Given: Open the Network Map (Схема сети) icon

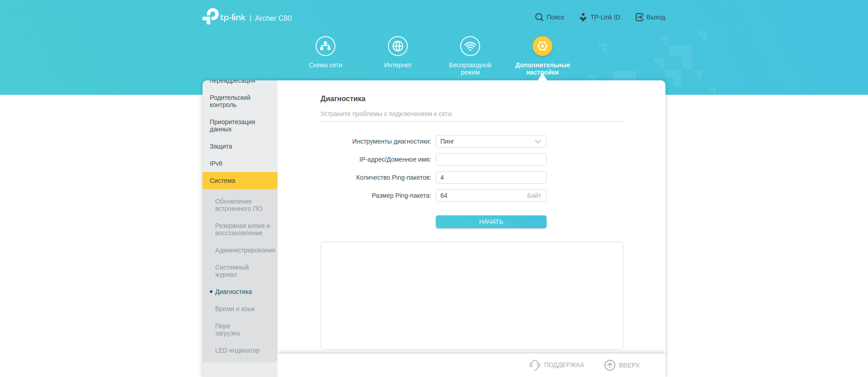Looking at the screenshot, I should click(x=325, y=46).
